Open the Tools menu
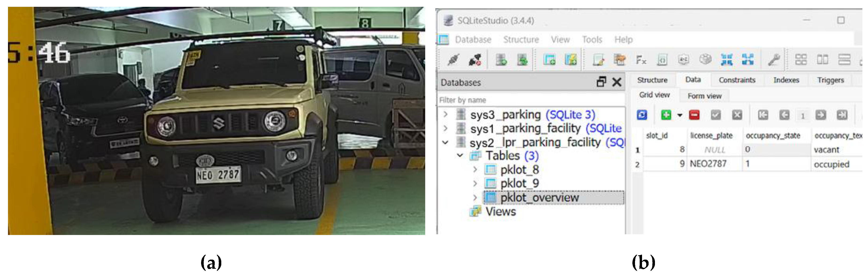 [592, 40]
